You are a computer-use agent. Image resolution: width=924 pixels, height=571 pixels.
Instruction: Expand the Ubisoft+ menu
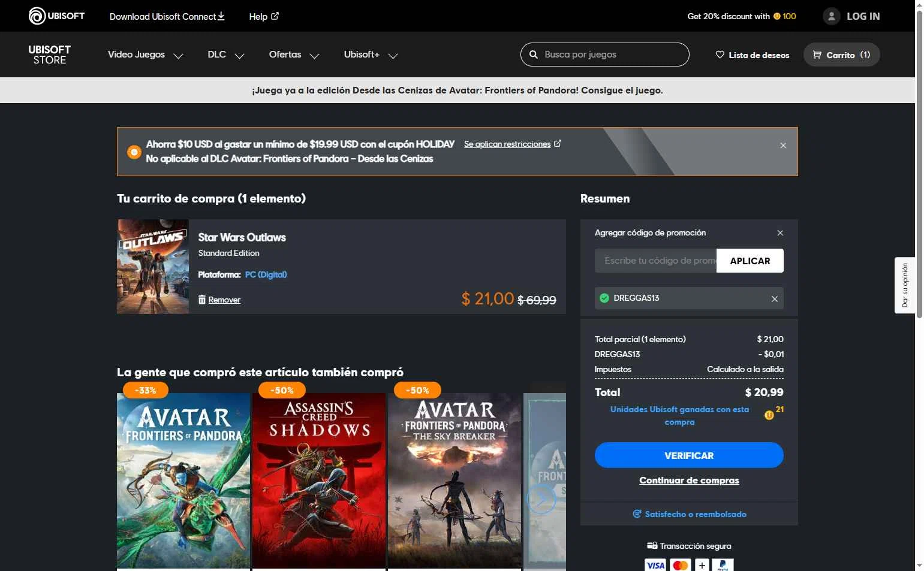point(371,55)
